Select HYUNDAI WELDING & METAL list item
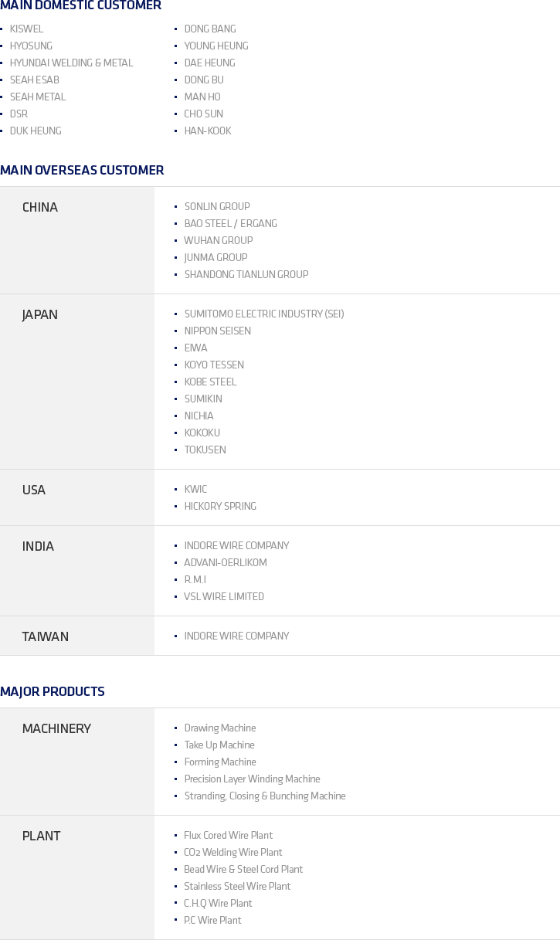Viewport: 560px width, 940px height. [71, 63]
